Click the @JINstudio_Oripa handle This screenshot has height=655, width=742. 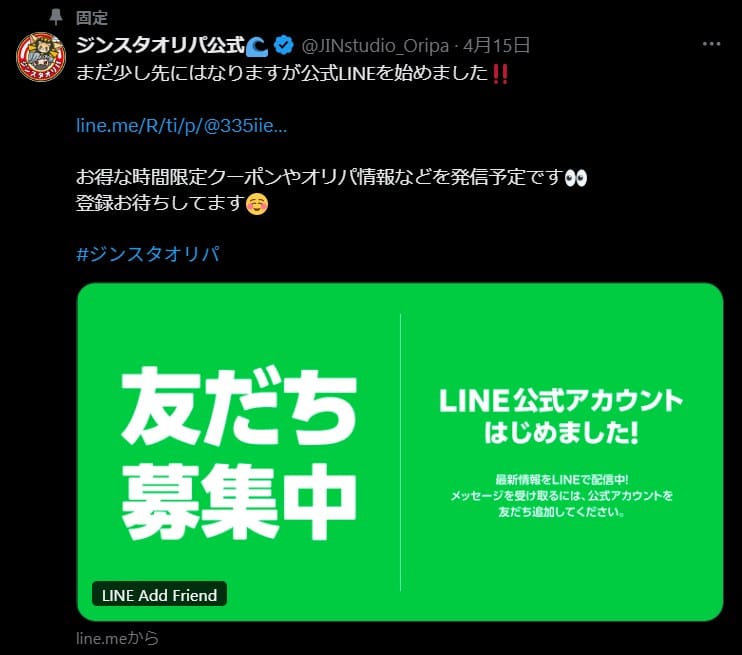[375, 46]
